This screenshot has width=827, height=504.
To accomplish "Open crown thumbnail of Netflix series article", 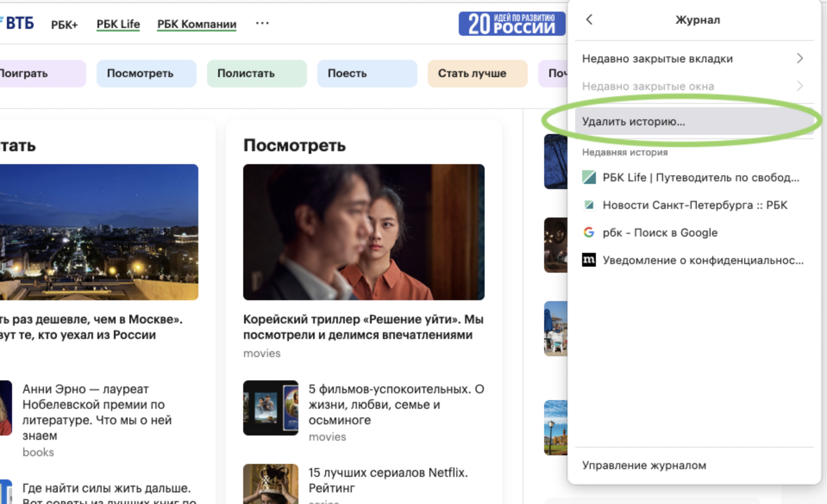I will click(270, 484).
